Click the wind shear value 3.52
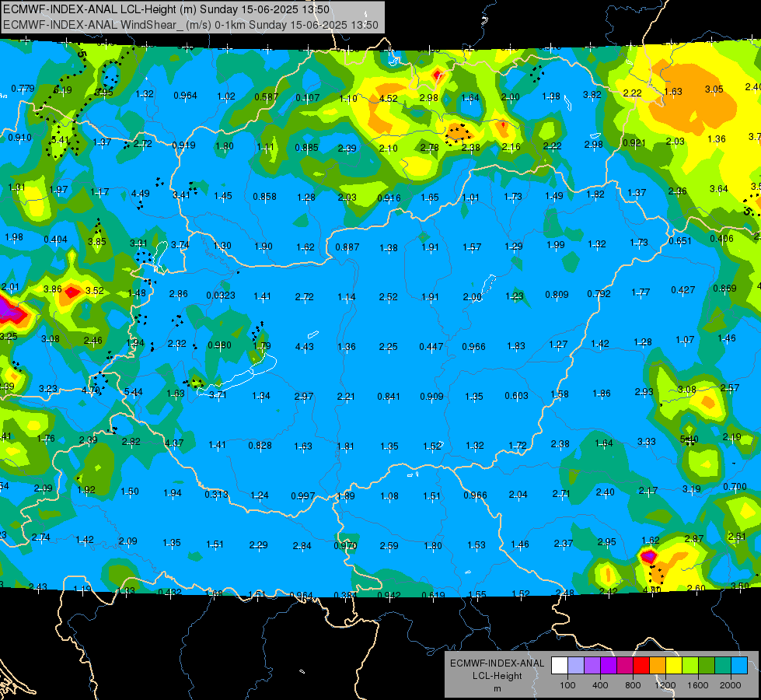Screen dimensions: 761x700 point(95,291)
